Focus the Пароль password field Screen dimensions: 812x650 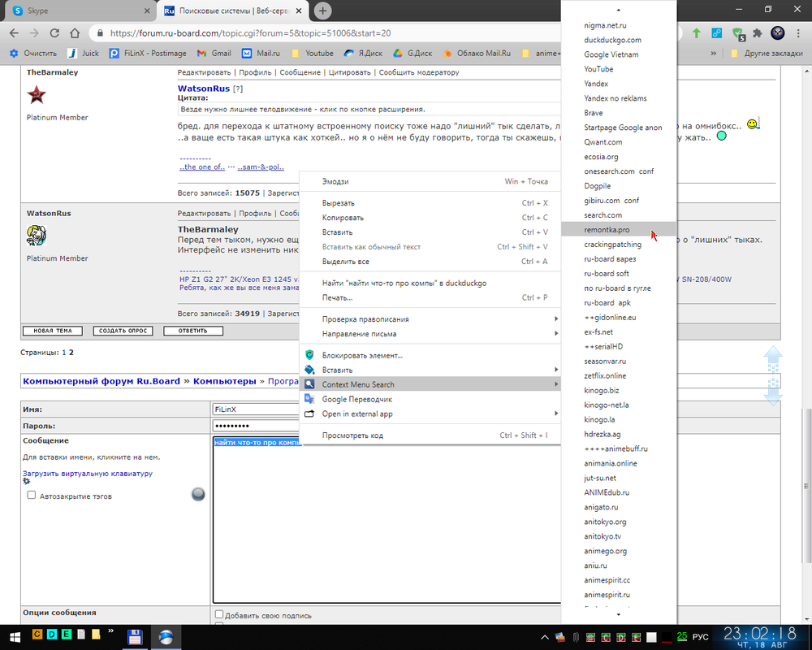click(x=256, y=426)
